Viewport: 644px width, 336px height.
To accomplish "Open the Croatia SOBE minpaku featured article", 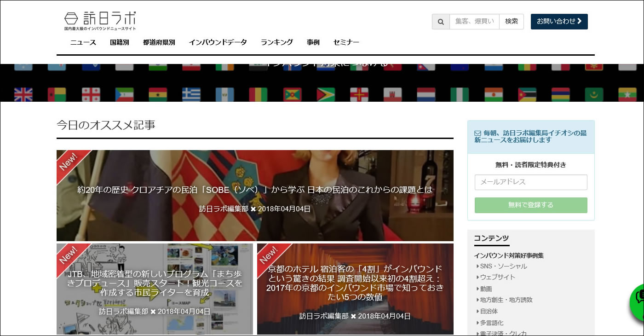I will (x=255, y=196).
